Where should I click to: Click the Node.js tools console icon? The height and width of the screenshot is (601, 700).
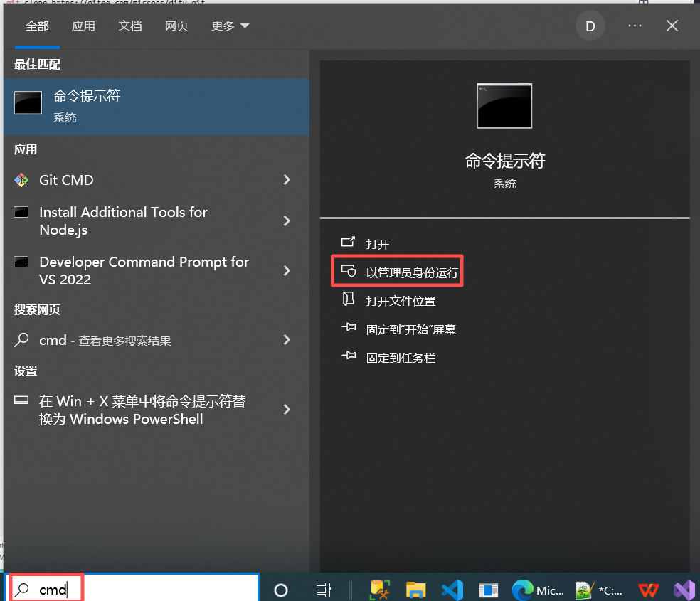[21, 212]
